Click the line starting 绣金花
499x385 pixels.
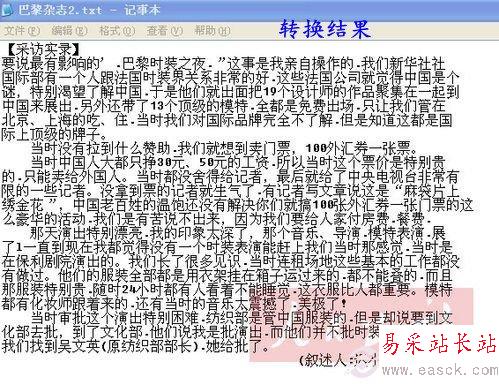click(x=237, y=205)
